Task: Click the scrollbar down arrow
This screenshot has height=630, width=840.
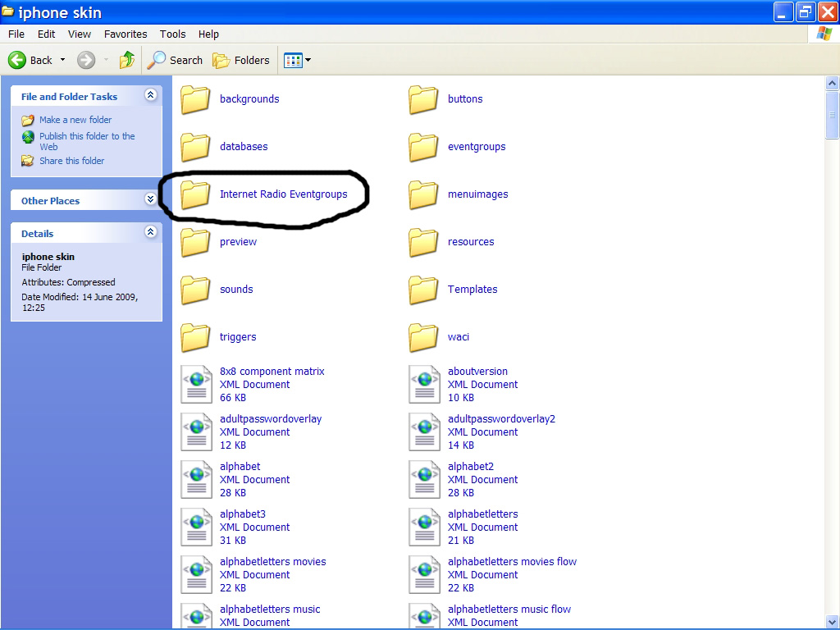Action: pyautogui.click(x=832, y=623)
